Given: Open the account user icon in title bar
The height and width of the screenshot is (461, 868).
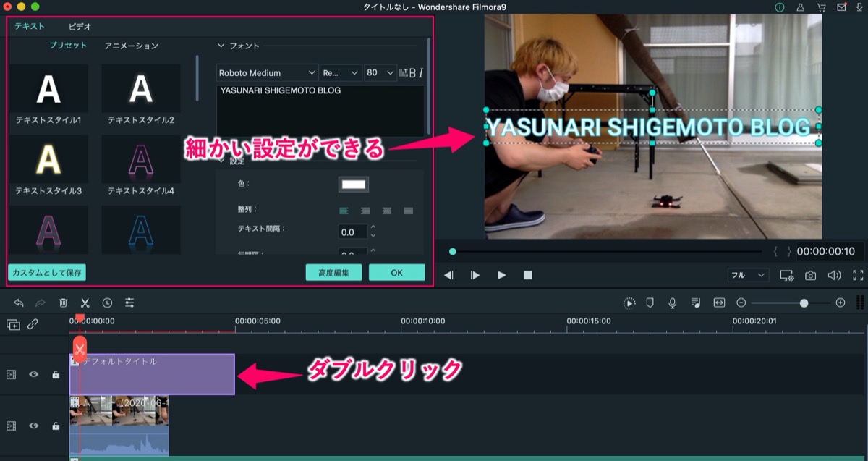Looking at the screenshot, I should (x=800, y=7).
